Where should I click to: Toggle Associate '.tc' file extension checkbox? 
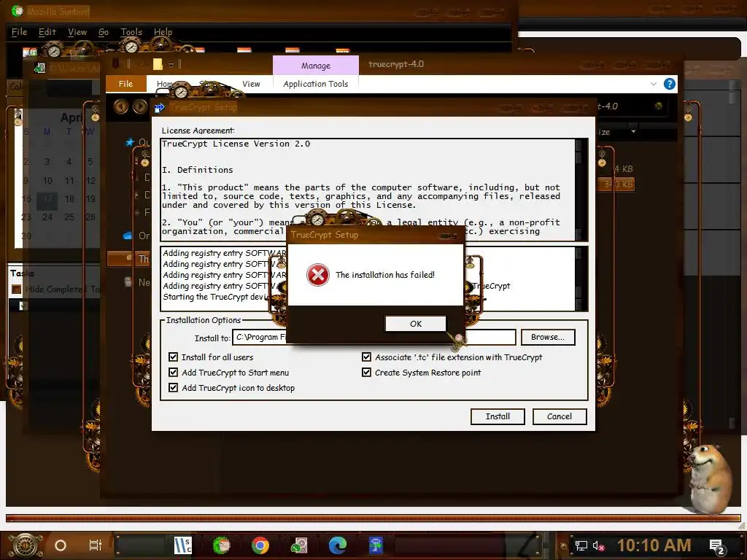pyautogui.click(x=366, y=357)
